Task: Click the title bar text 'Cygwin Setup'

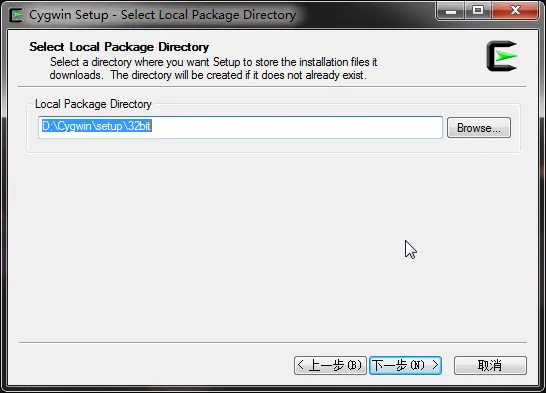Action: click(69, 15)
